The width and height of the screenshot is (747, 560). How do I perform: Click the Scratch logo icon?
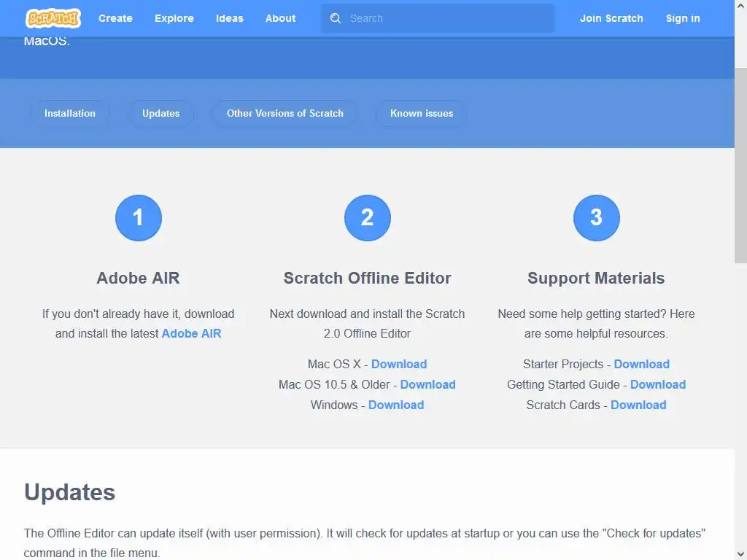[x=53, y=18]
